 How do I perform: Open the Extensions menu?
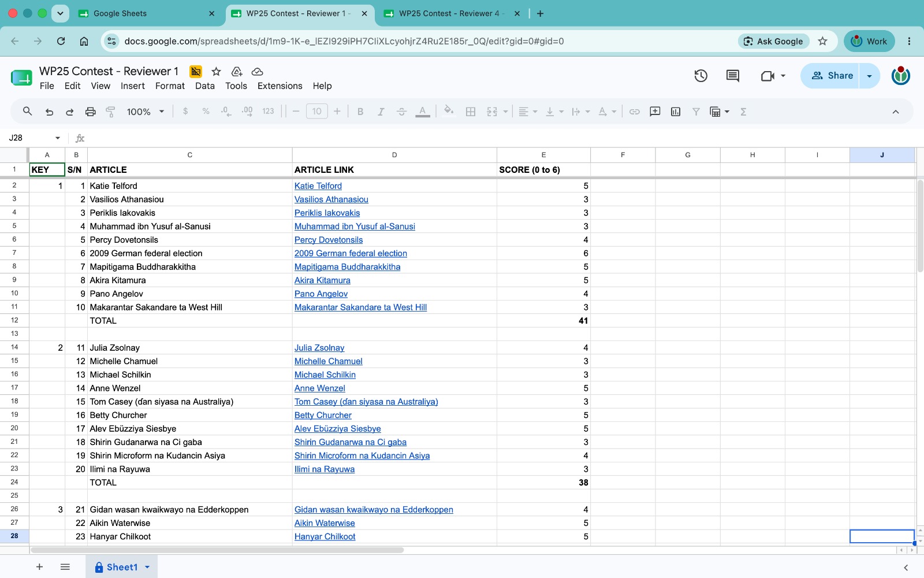280,86
